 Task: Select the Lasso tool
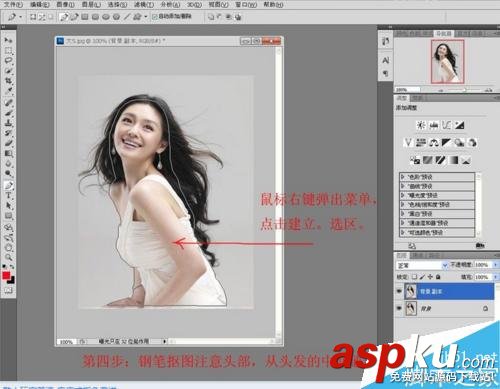point(8,61)
